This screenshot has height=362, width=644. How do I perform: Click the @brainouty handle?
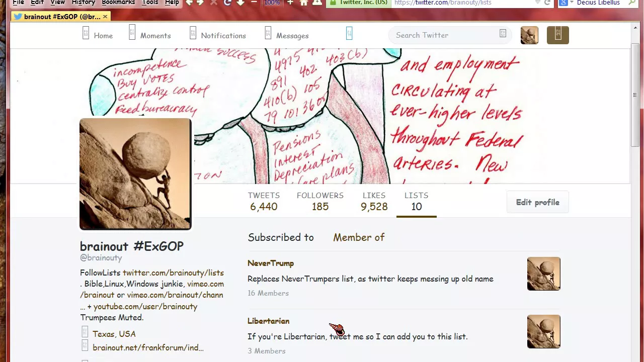pyautogui.click(x=101, y=257)
